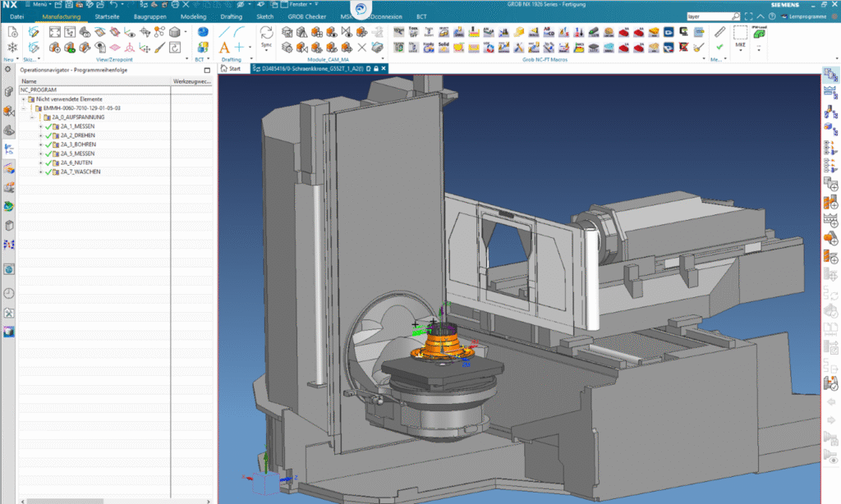Click the Start home tab
Screen dimensions: 841x504
click(231, 69)
